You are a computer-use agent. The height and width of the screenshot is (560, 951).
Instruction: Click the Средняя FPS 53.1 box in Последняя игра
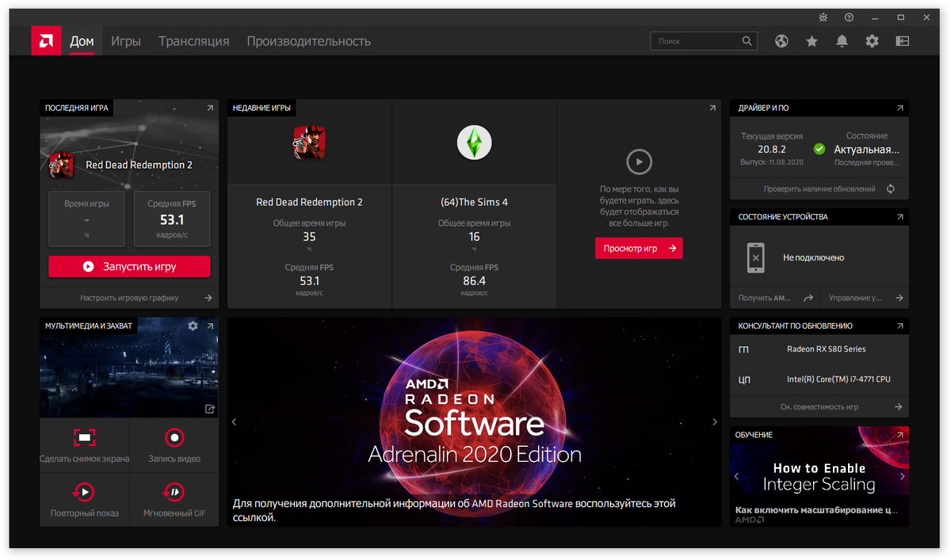coord(172,219)
